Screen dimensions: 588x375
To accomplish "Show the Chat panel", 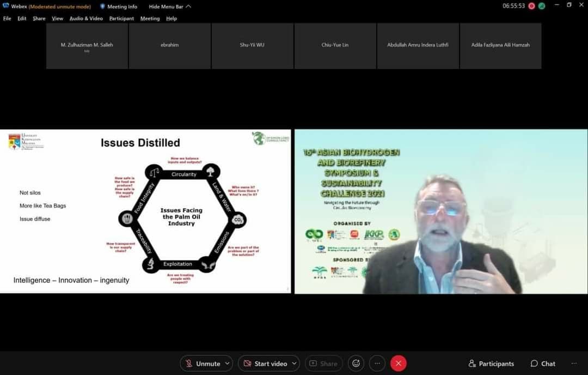I will tap(543, 364).
